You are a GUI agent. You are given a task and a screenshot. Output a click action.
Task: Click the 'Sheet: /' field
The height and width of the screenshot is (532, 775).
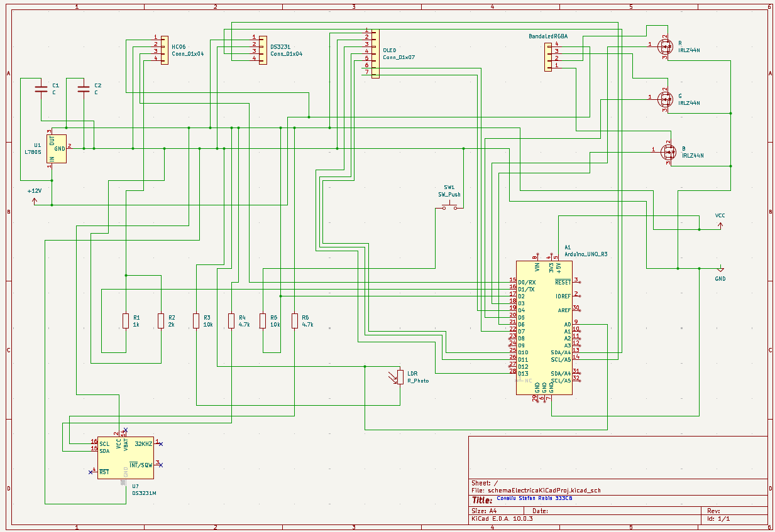pos(485,483)
